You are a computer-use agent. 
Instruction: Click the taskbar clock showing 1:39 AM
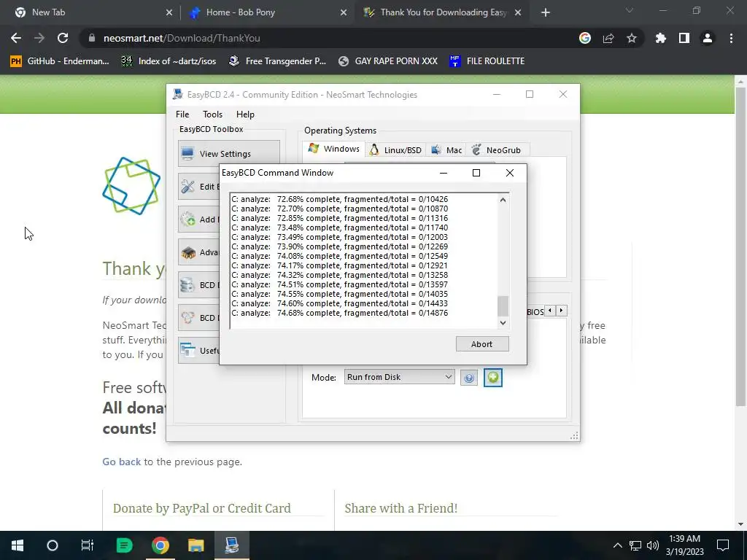point(684,545)
